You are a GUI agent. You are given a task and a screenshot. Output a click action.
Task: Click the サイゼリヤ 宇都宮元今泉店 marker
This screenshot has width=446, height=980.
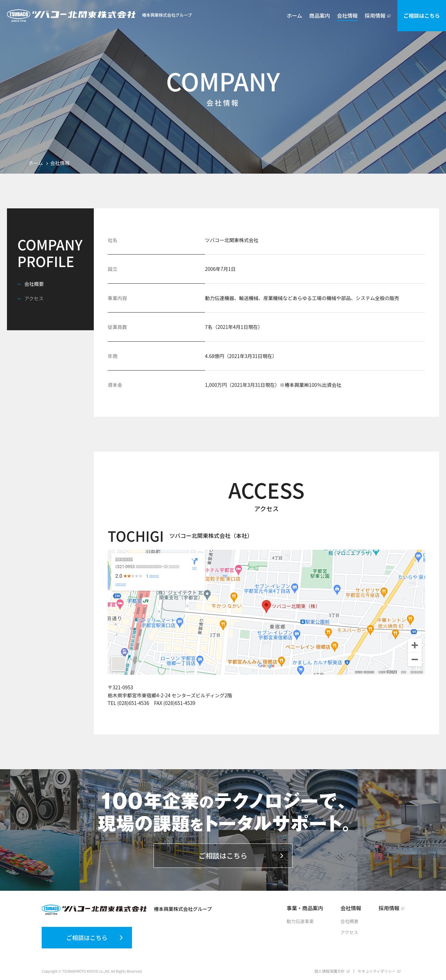tap(383, 591)
